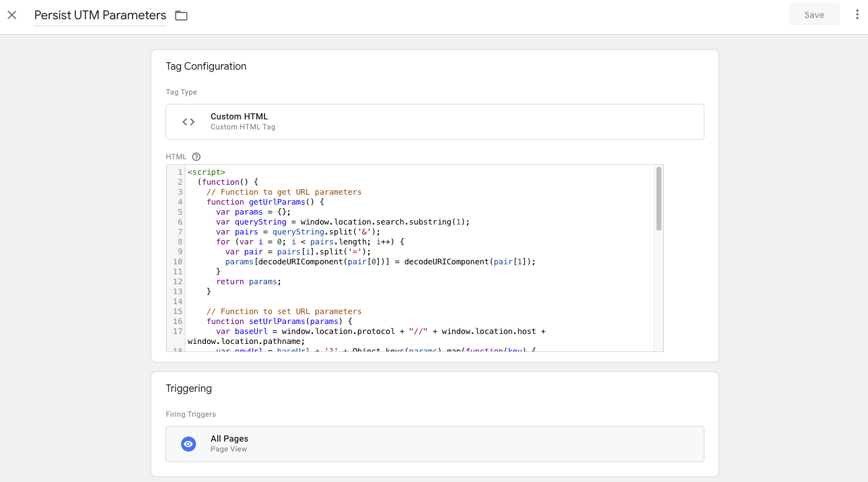The width and height of the screenshot is (868, 482).
Task: Click the 'Tag Type' label
Action: point(181,92)
